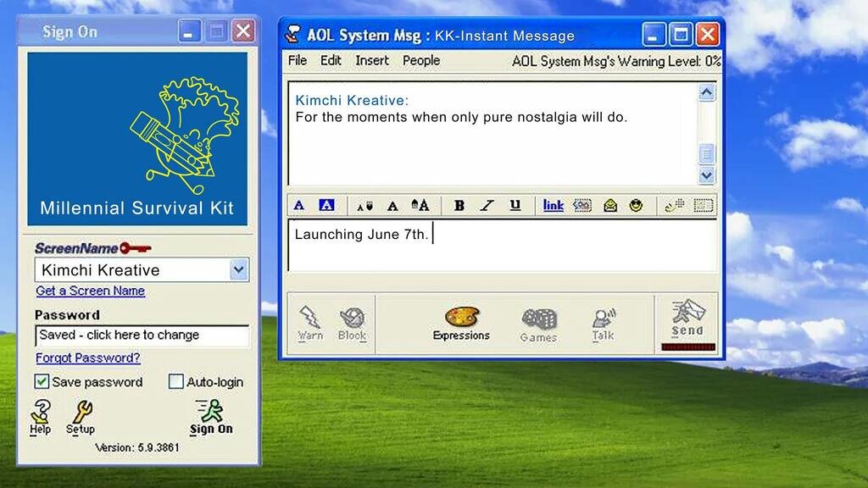Viewport: 868px width, 488px height.
Task: Click the Warn lightning icon
Action: (310, 324)
